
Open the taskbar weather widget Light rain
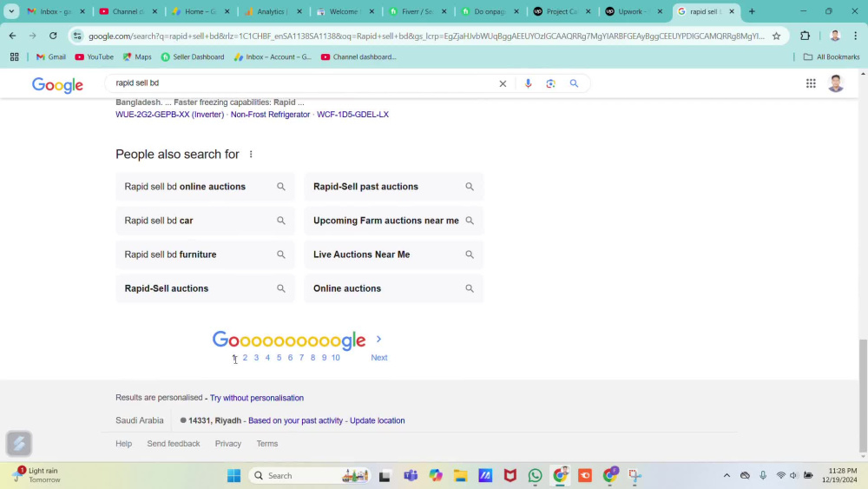tap(37, 475)
